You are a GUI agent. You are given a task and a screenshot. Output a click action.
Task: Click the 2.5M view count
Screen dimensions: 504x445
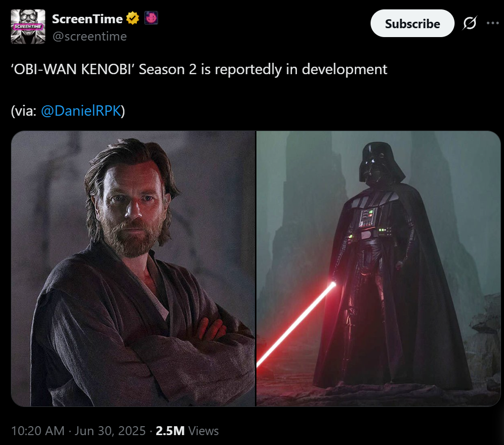pos(170,431)
